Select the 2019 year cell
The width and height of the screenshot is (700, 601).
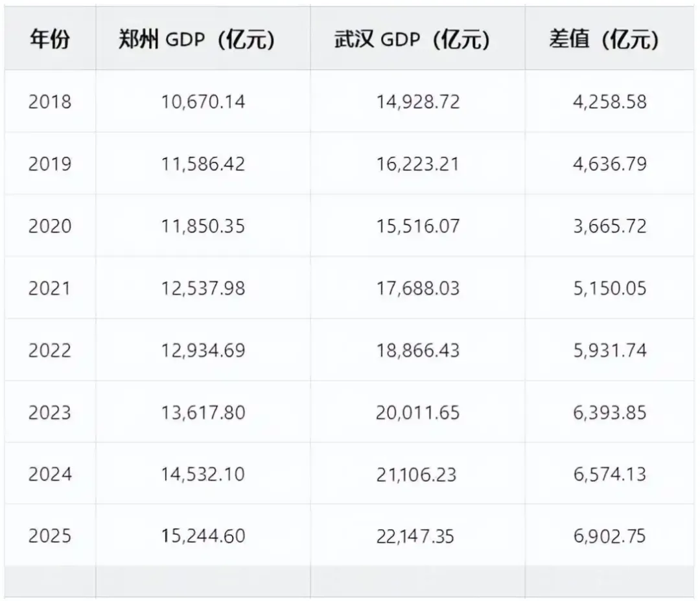(50, 164)
